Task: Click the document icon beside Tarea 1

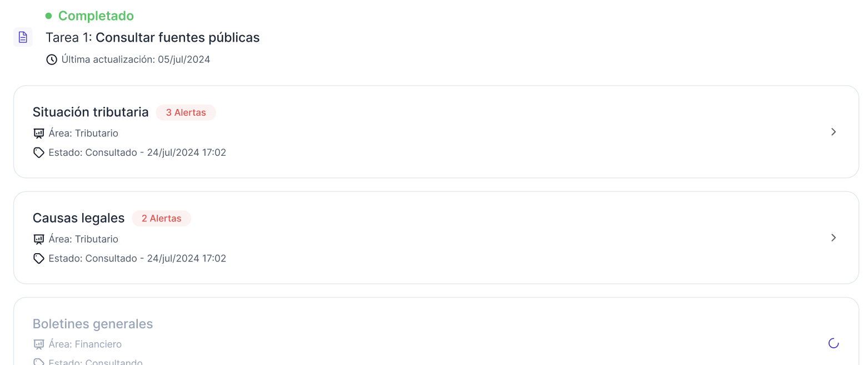Action: point(23,37)
